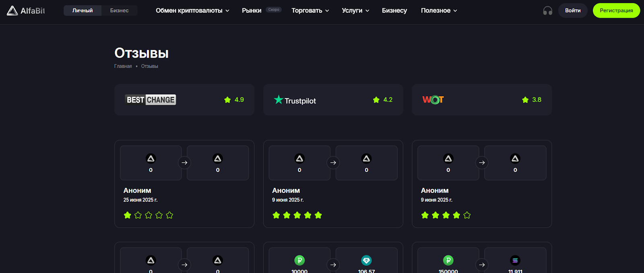
Task: Open WOT rating card
Action: [482, 100]
